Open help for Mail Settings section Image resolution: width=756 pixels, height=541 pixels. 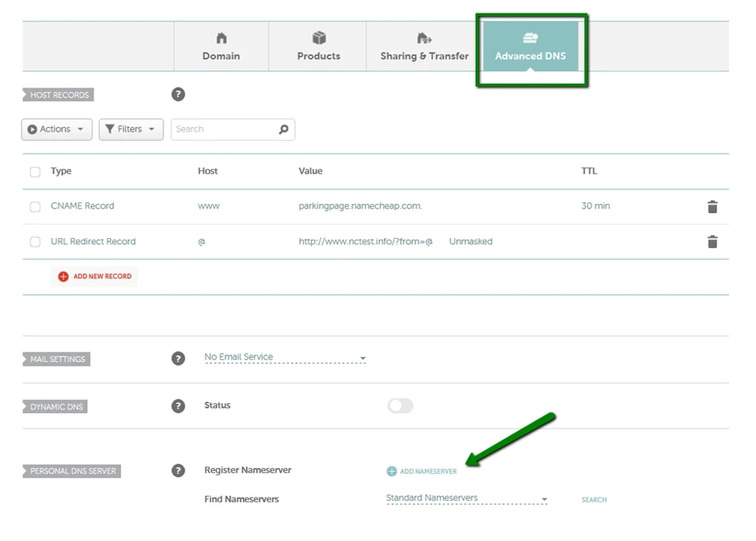(177, 358)
